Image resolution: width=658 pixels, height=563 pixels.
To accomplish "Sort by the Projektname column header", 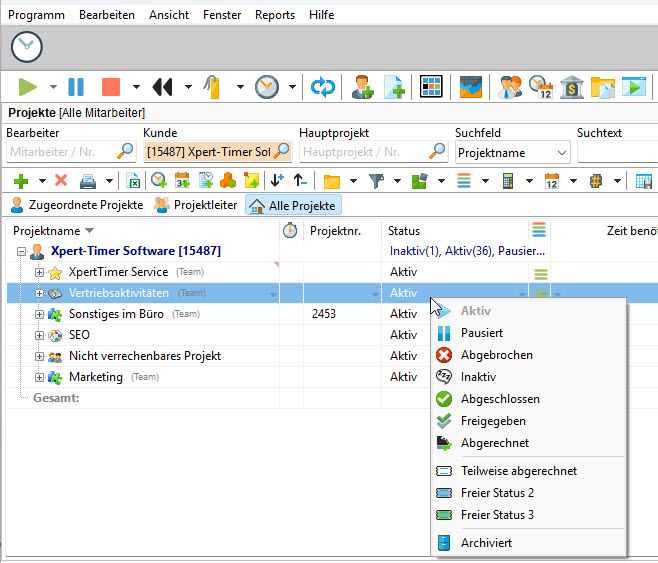I will coord(143,231).
